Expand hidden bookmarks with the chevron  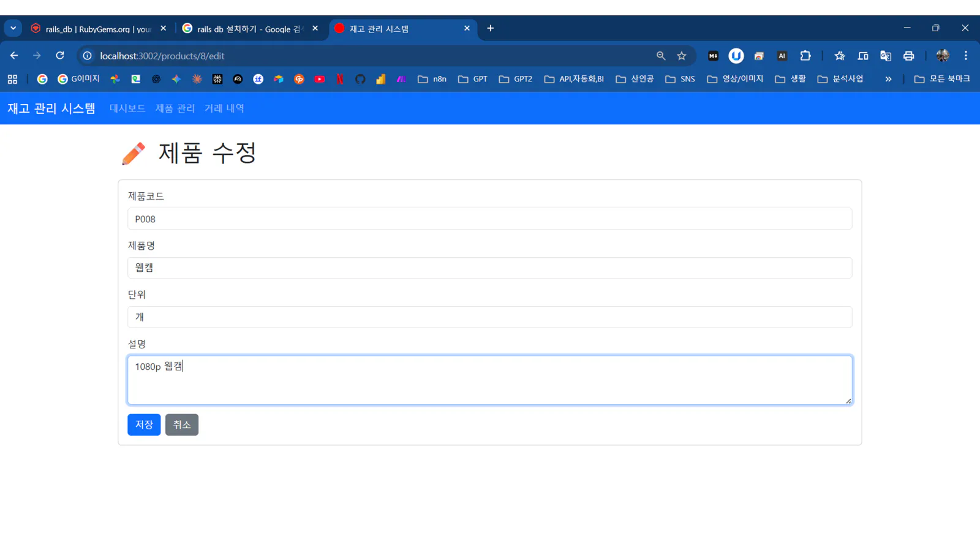point(888,78)
